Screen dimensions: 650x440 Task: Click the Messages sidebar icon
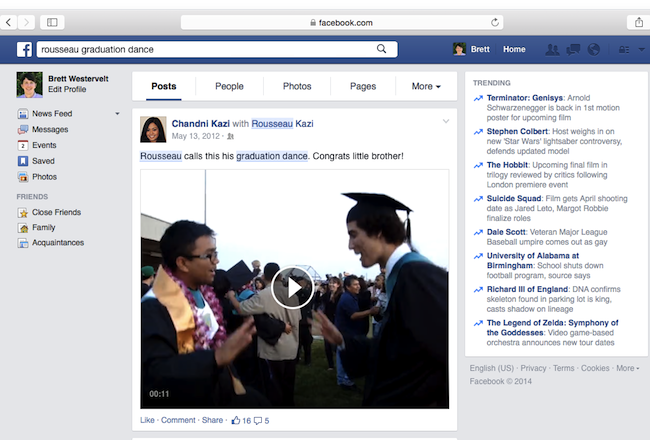click(x=23, y=129)
